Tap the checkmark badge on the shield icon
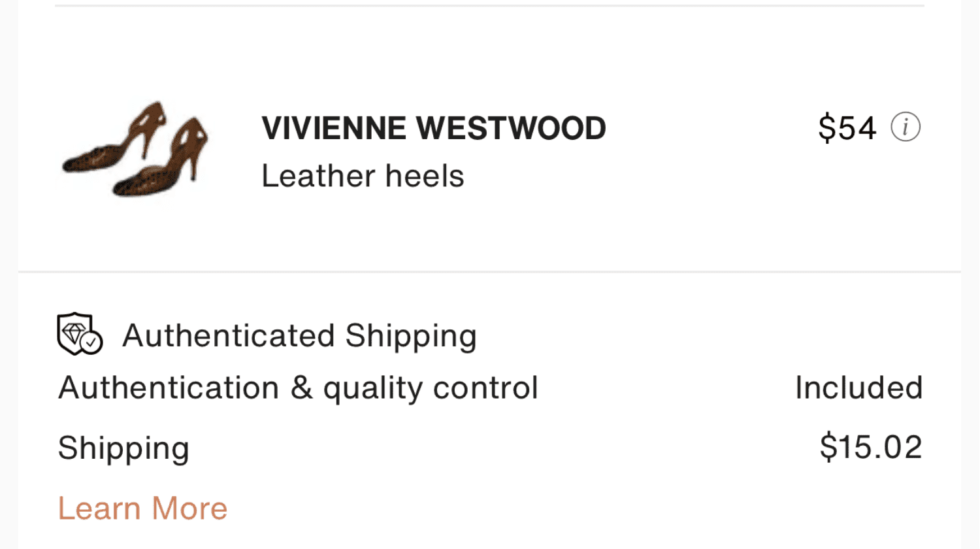This screenshot has width=980, height=549. tap(92, 342)
